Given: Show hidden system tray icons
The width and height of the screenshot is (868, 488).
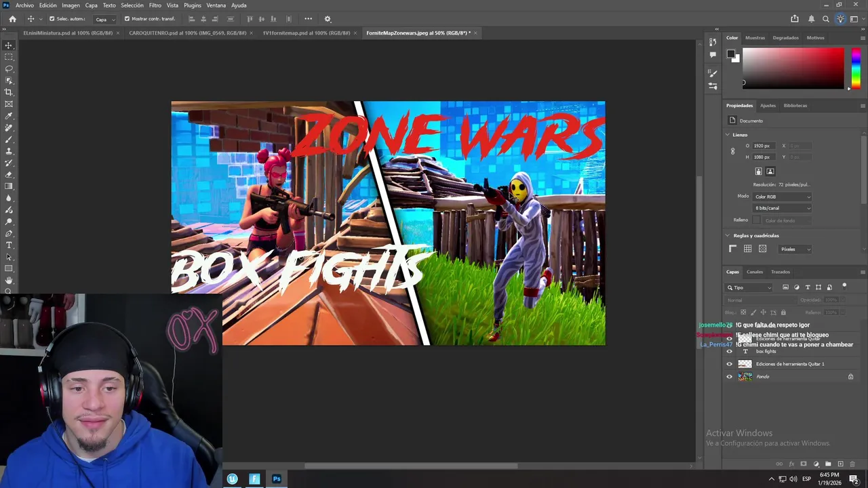Looking at the screenshot, I should 771,479.
